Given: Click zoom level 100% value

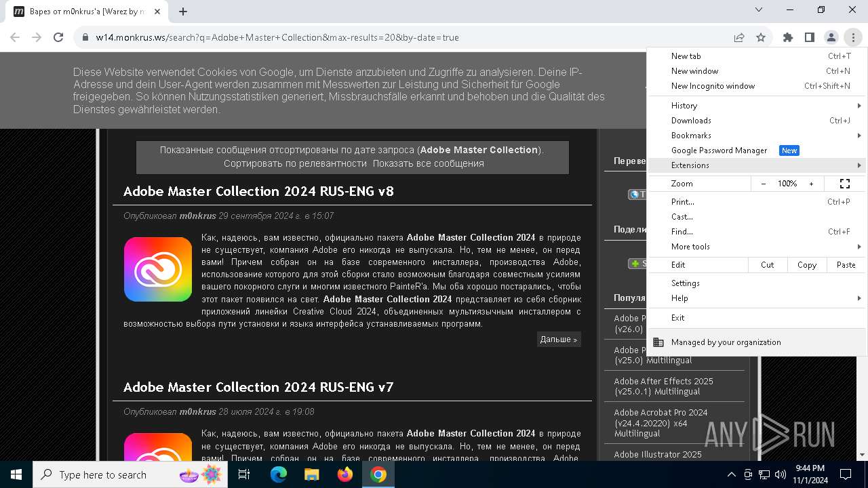Looking at the screenshot, I should 787,184.
